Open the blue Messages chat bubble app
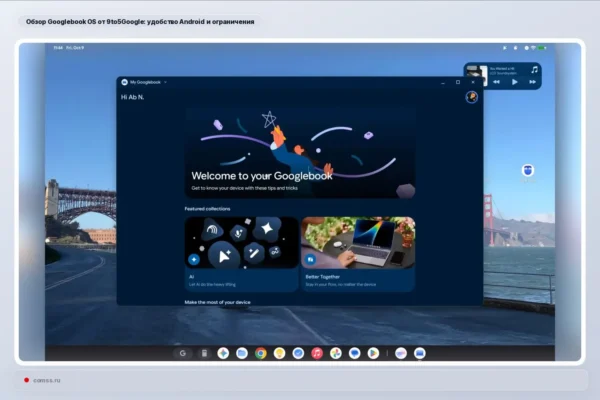Screen dimensions: 600x400 tap(354, 353)
